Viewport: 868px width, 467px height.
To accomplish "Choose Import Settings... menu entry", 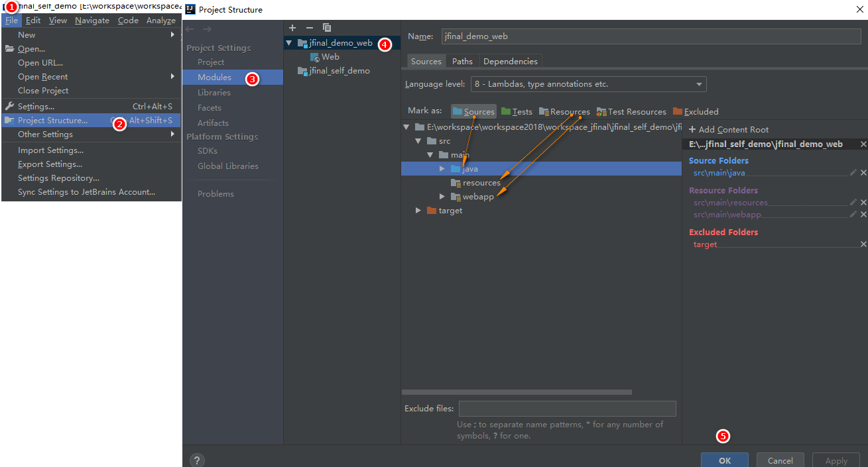I will point(92,150).
